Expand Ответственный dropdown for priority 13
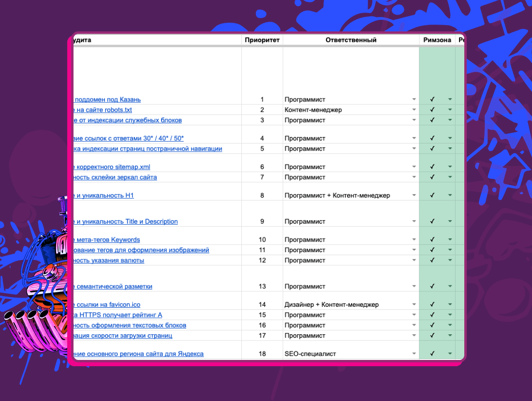The height and width of the screenshot is (401, 532). [414, 286]
